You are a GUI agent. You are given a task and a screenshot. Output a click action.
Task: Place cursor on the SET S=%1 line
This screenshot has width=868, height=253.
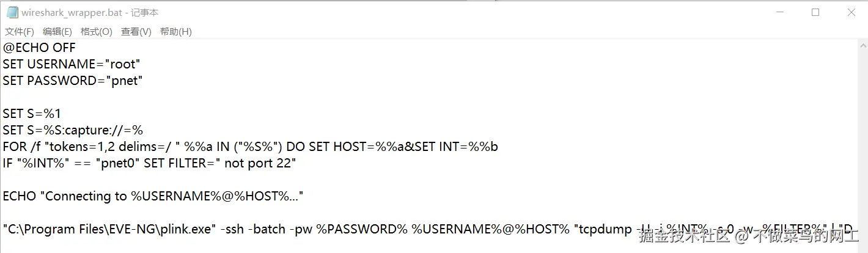32,114
